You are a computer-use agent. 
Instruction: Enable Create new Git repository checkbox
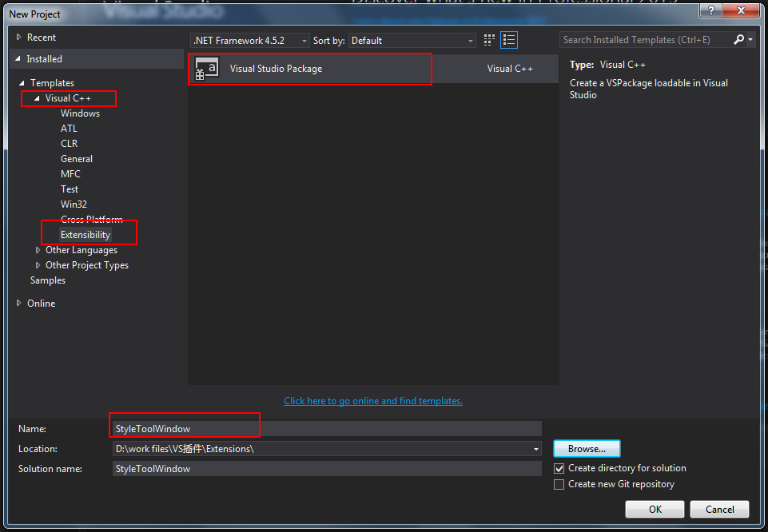(559, 484)
